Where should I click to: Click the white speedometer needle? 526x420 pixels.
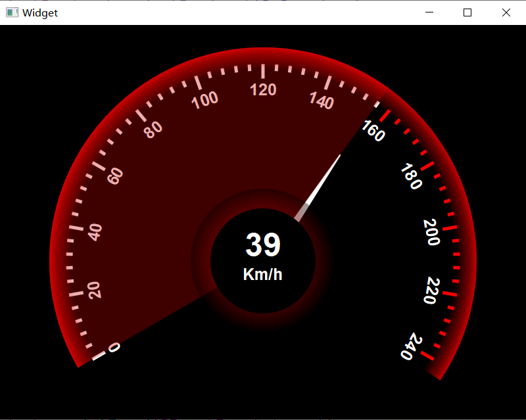318,188
